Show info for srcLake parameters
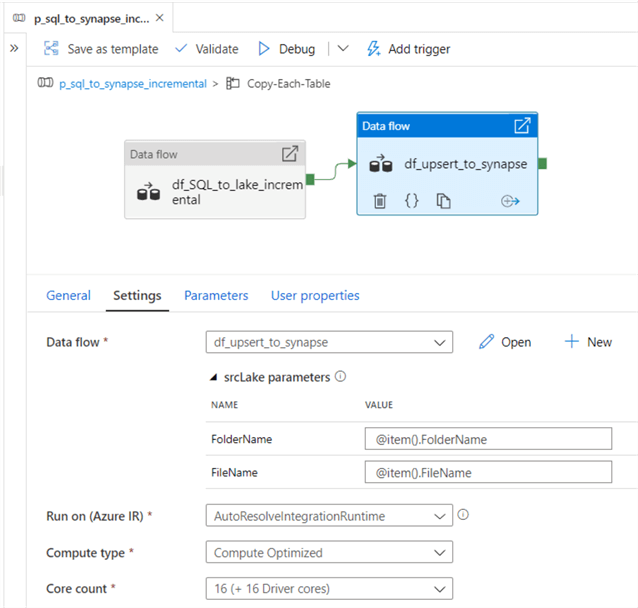638x608 pixels. click(341, 376)
